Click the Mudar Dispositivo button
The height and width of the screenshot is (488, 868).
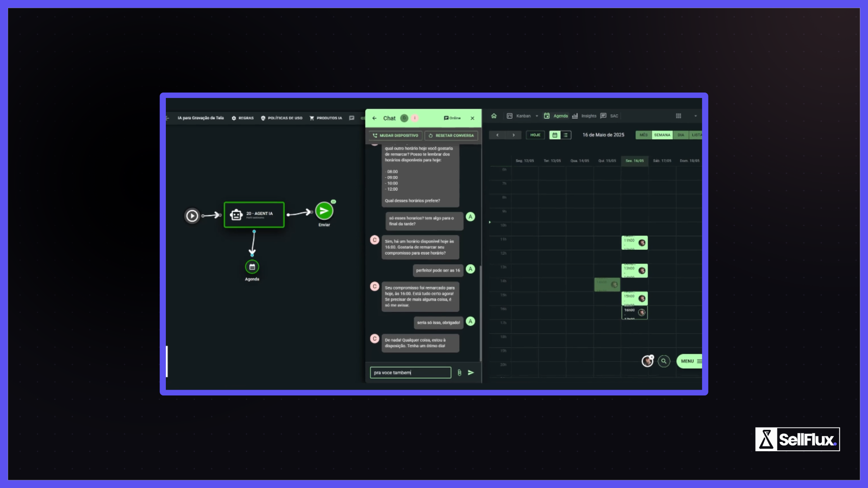pos(395,136)
